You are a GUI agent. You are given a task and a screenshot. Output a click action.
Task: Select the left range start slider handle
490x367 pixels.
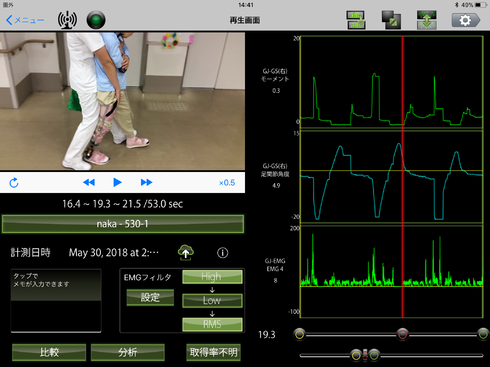[300, 334]
